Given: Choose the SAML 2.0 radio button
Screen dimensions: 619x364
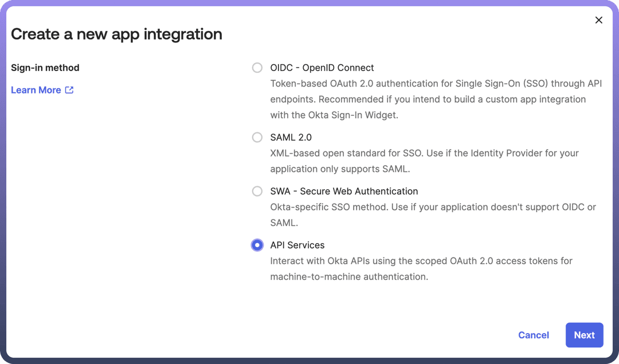Looking at the screenshot, I should (x=257, y=138).
